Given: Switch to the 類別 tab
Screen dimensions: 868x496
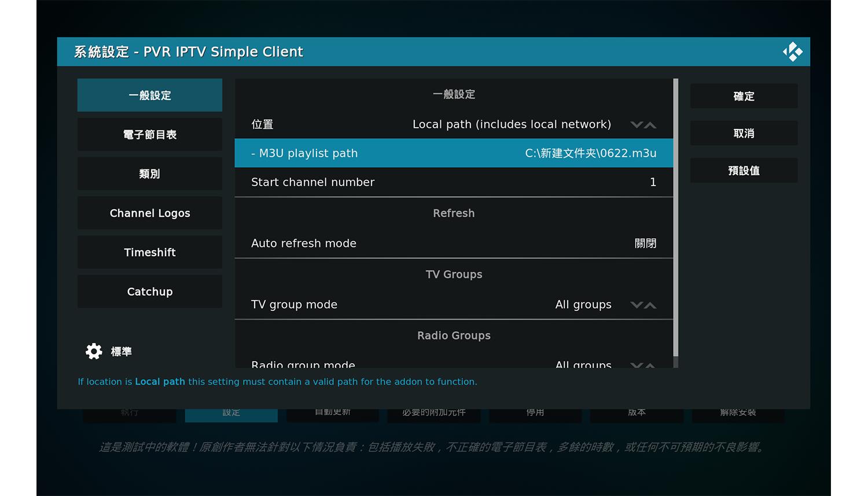Looking at the screenshot, I should [x=150, y=174].
